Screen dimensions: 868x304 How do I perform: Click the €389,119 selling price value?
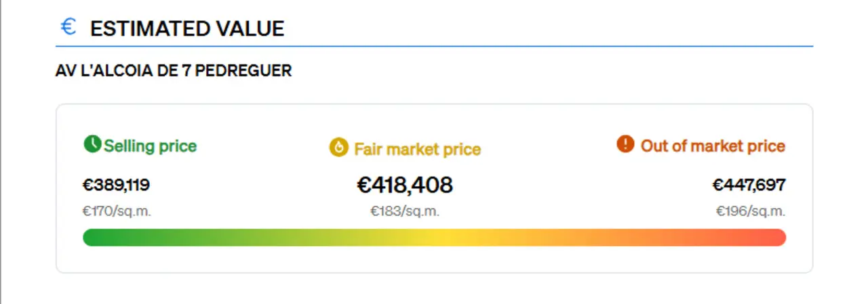pyautogui.click(x=116, y=185)
